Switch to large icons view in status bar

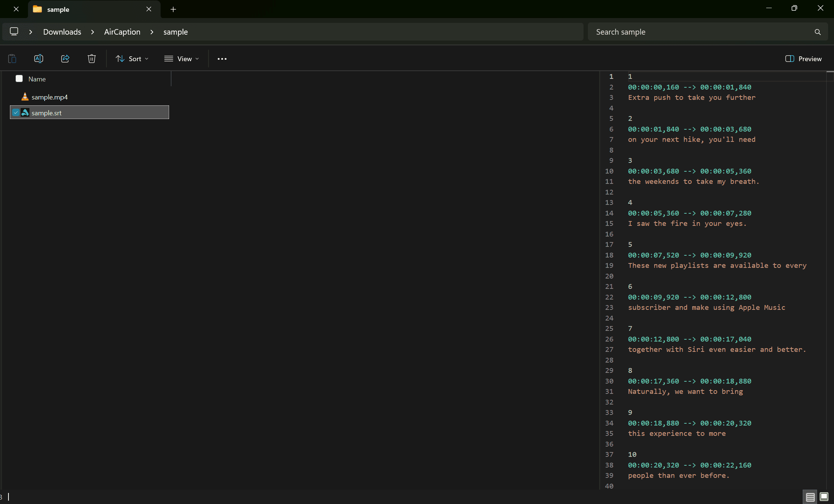pos(824,497)
